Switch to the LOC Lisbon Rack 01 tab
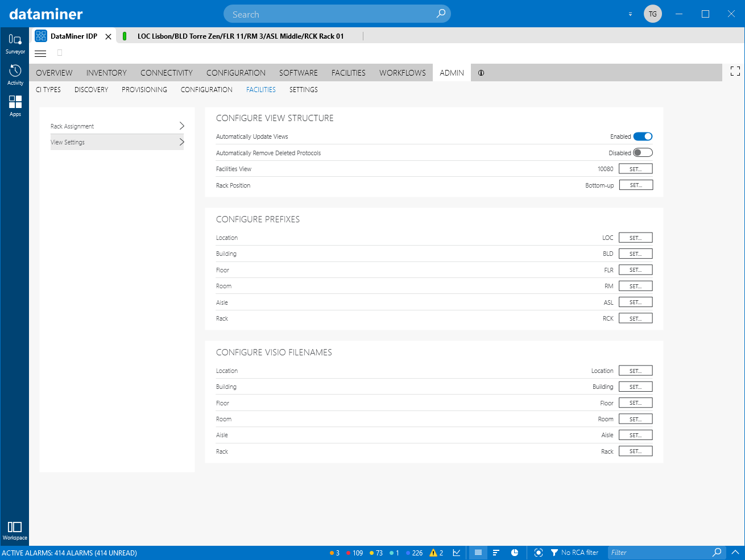This screenshot has width=745, height=560. tap(240, 36)
